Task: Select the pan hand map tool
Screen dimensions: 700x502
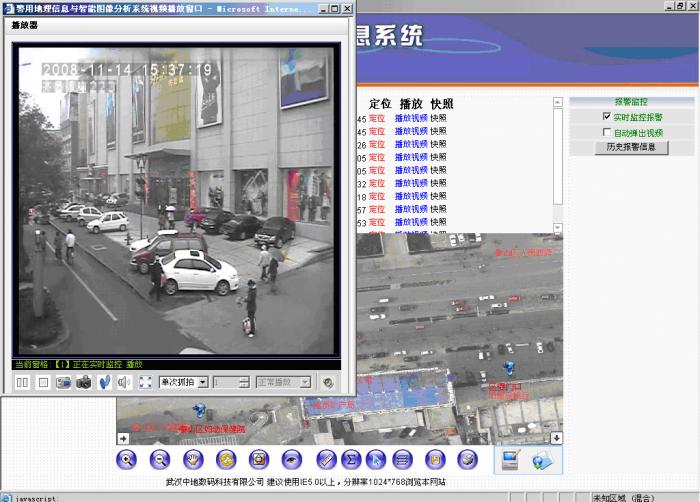Action: [194, 459]
